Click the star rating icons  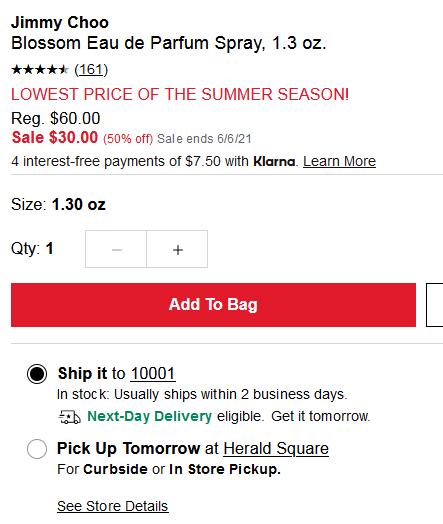(x=40, y=70)
